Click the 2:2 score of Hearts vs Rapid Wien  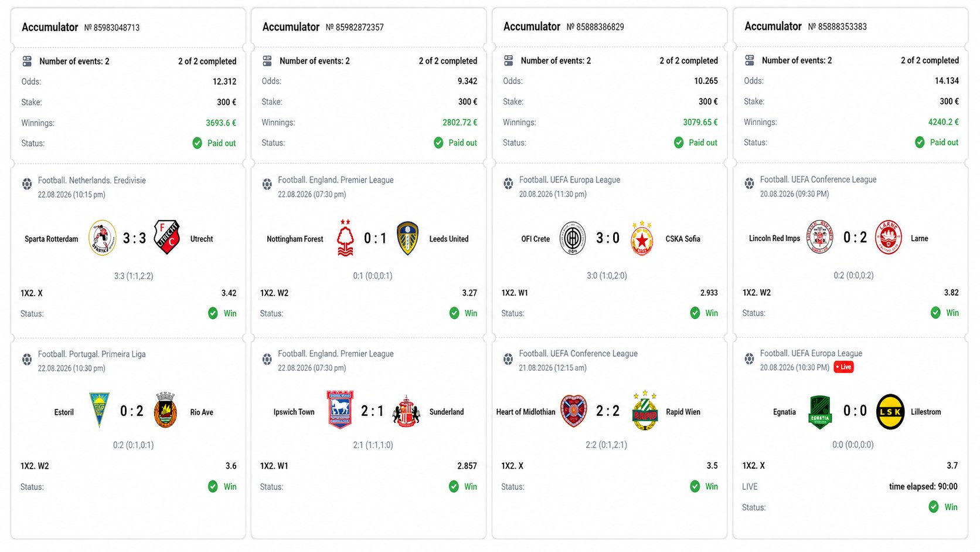[x=608, y=411]
